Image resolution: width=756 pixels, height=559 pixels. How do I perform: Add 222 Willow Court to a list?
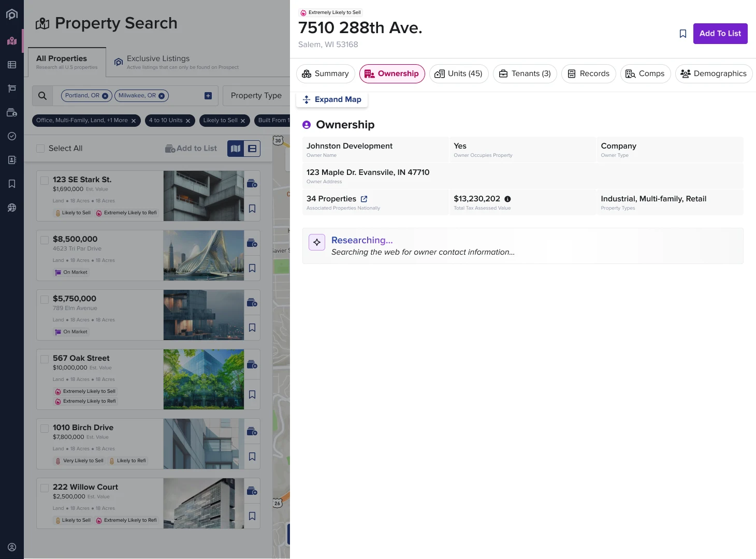pos(252,491)
